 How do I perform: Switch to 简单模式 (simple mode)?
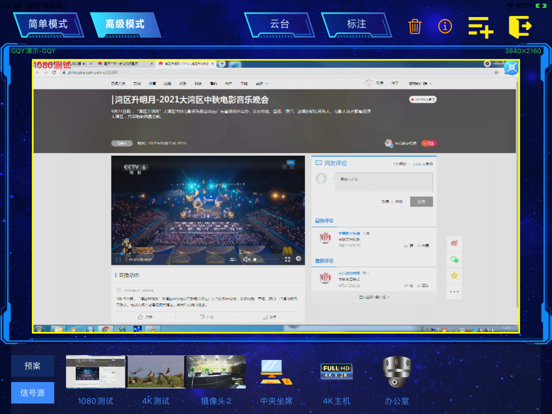click(48, 25)
